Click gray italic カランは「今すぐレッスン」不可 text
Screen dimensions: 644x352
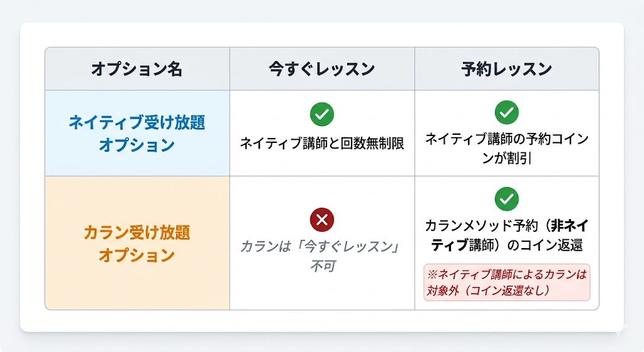321,256
